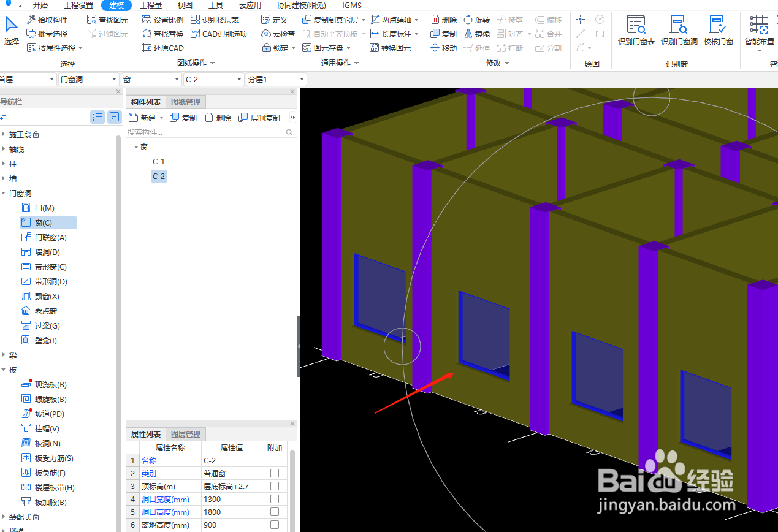Tick the 附加 checkbox for 类别 row
778x532 pixels.
point(275,473)
